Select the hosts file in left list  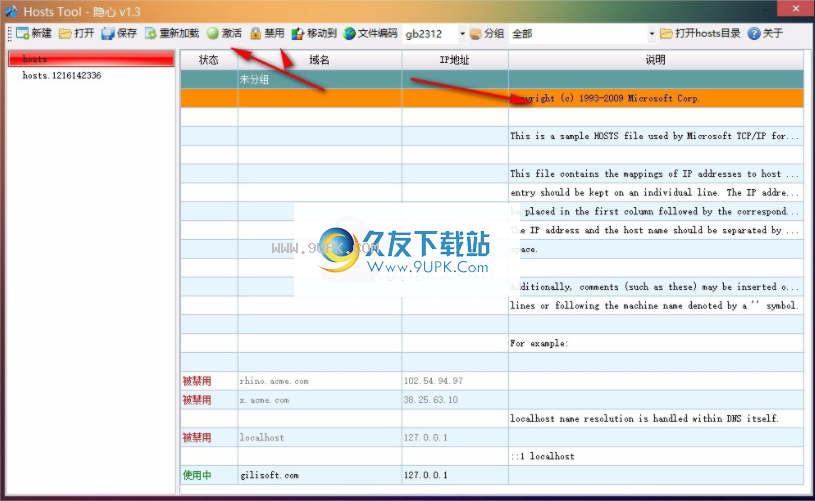pyautogui.click(x=91, y=59)
